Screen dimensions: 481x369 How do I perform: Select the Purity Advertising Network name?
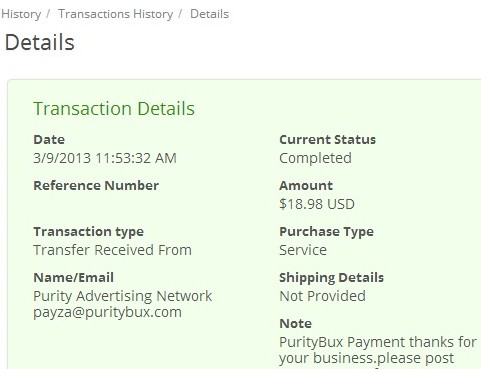pyautogui.click(x=123, y=296)
